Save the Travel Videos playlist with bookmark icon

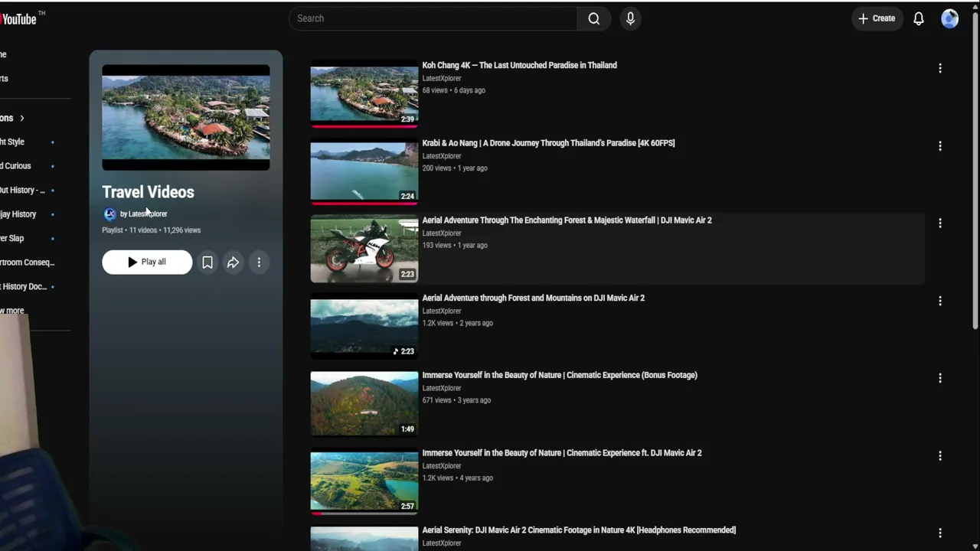point(207,262)
